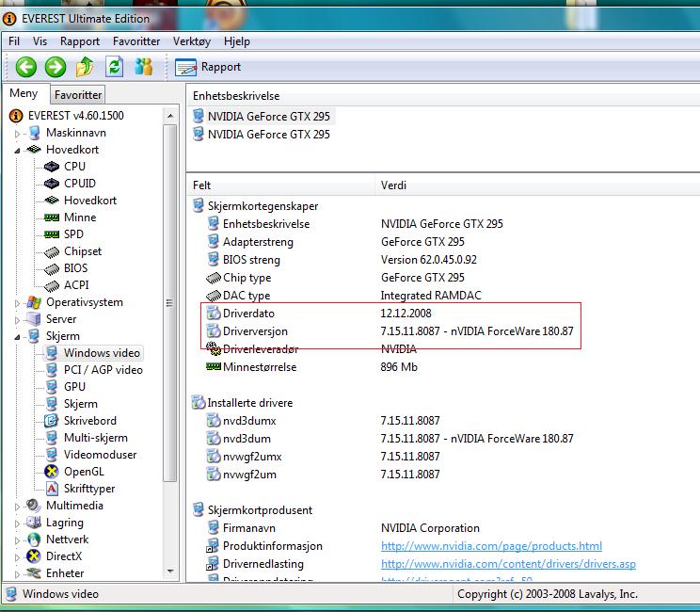Click the green Forward arrow button
This screenshot has height=612, width=700.
click(x=56, y=68)
